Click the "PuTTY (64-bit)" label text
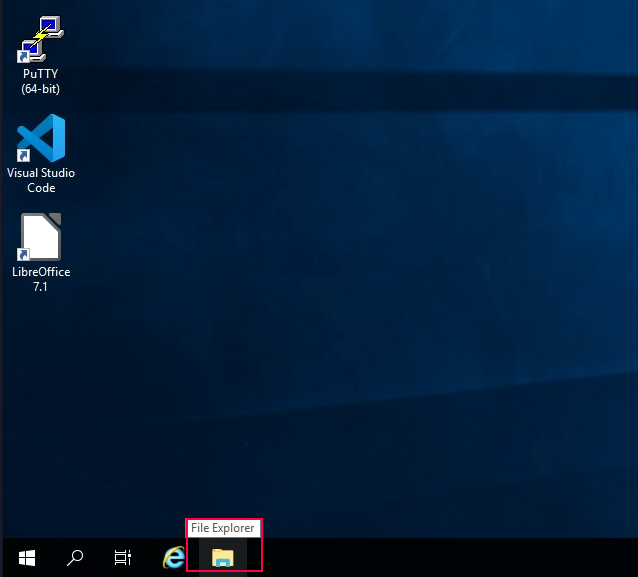The width and height of the screenshot is (638, 577). (x=41, y=81)
